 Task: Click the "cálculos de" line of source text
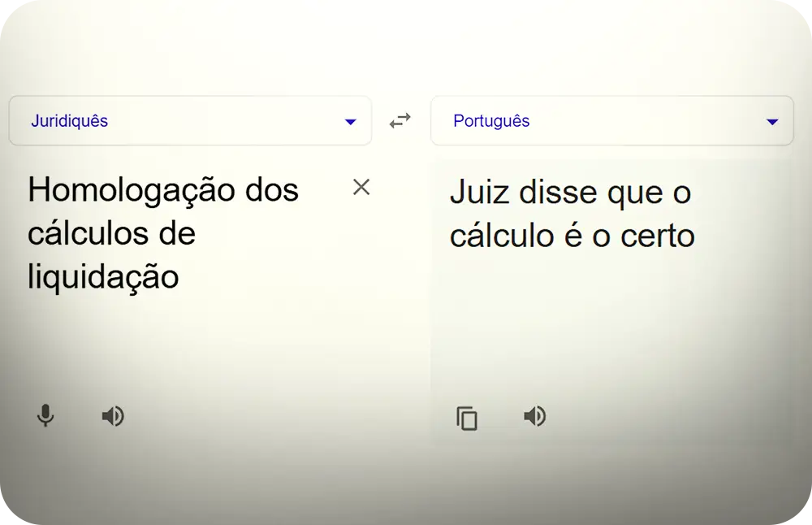pyautogui.click(x=111, y=234)
